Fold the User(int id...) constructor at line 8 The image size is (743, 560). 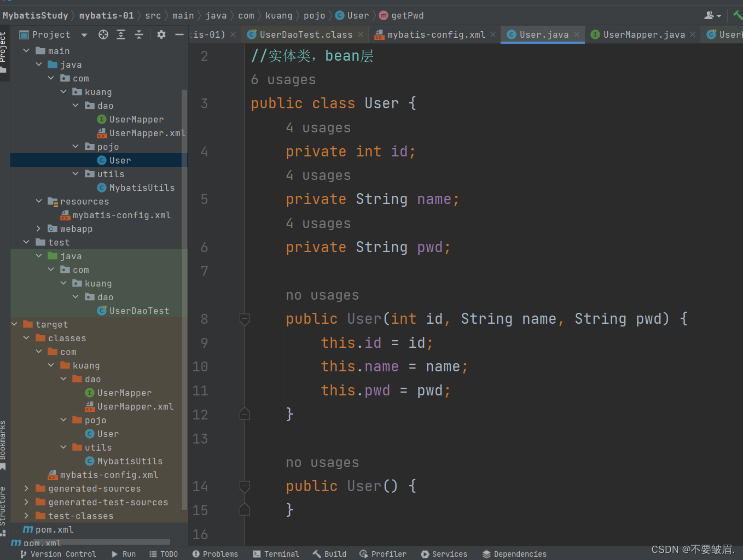coord(245,319)
